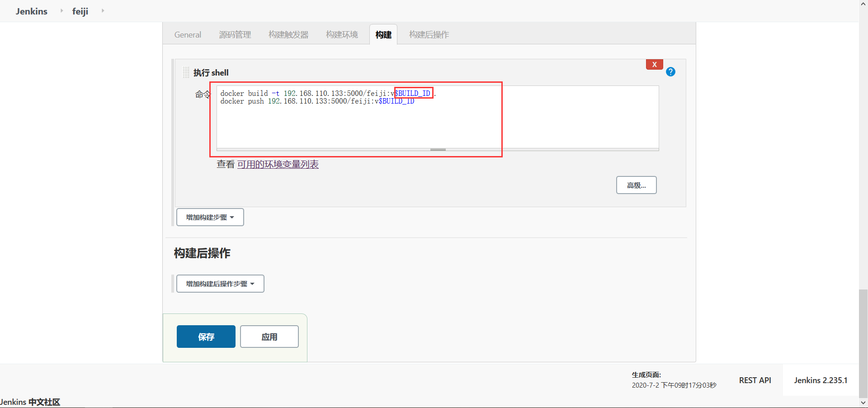Apply changes with 应用 button
This screenshot has height=408, width=868.
point(269,337)
